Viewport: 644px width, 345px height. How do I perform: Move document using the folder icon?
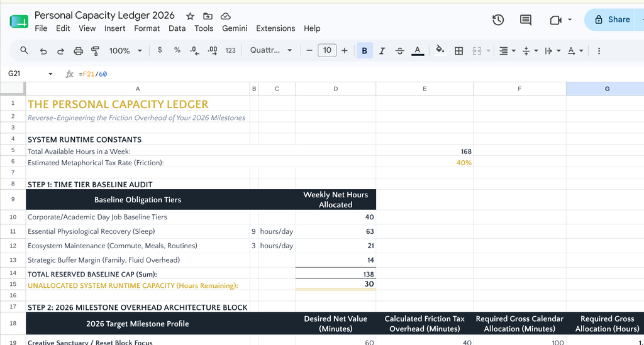pos(208,16)
